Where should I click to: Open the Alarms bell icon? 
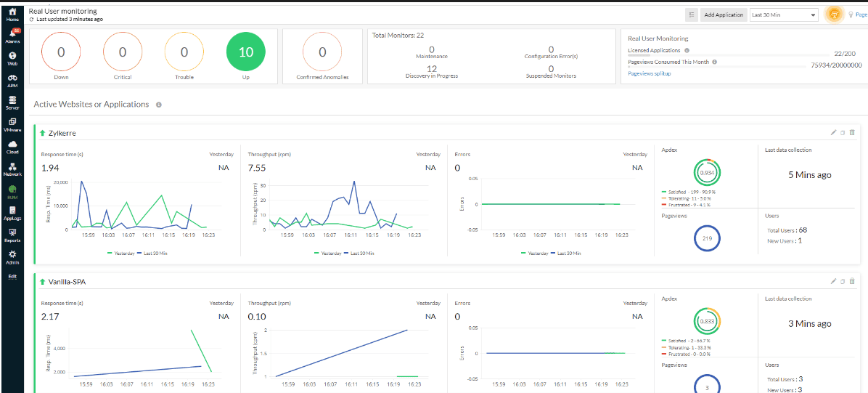tap(12, 34)
